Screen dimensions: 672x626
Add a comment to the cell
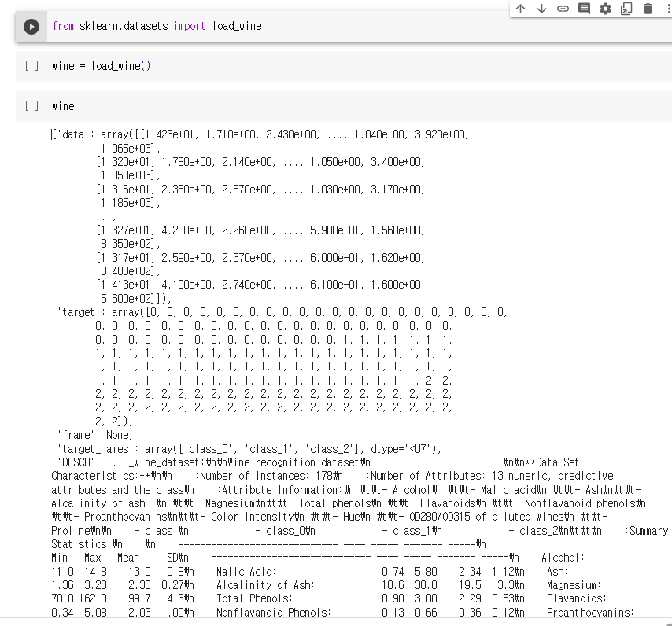584,9
